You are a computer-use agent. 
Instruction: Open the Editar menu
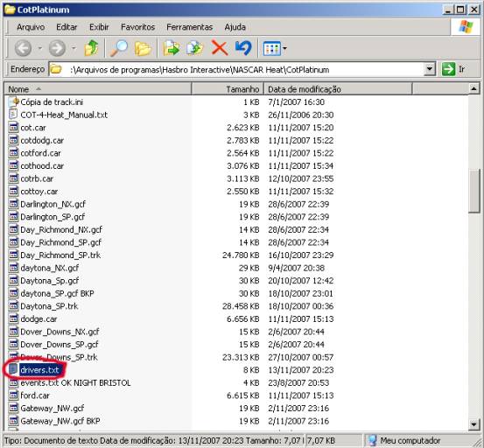tap(67, 27)
